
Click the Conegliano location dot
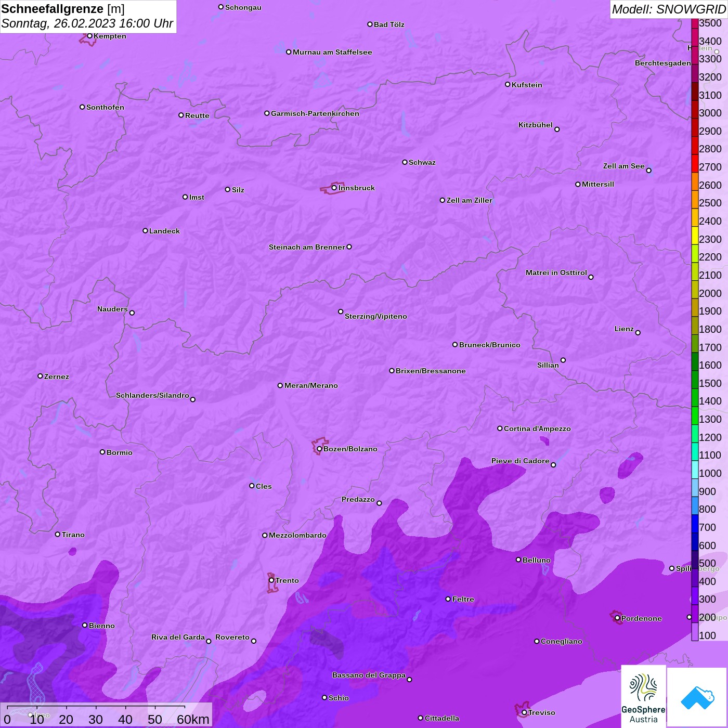pyautogui.click(x=537, y=641)
